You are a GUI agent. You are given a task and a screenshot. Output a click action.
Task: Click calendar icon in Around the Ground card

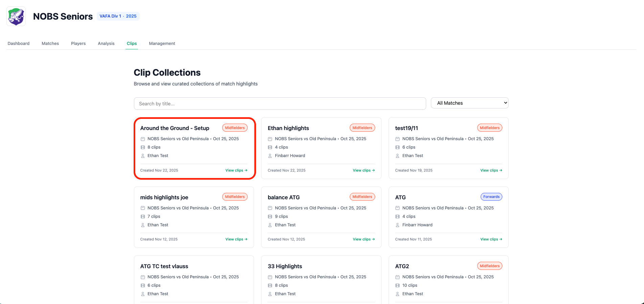point(143,139)
